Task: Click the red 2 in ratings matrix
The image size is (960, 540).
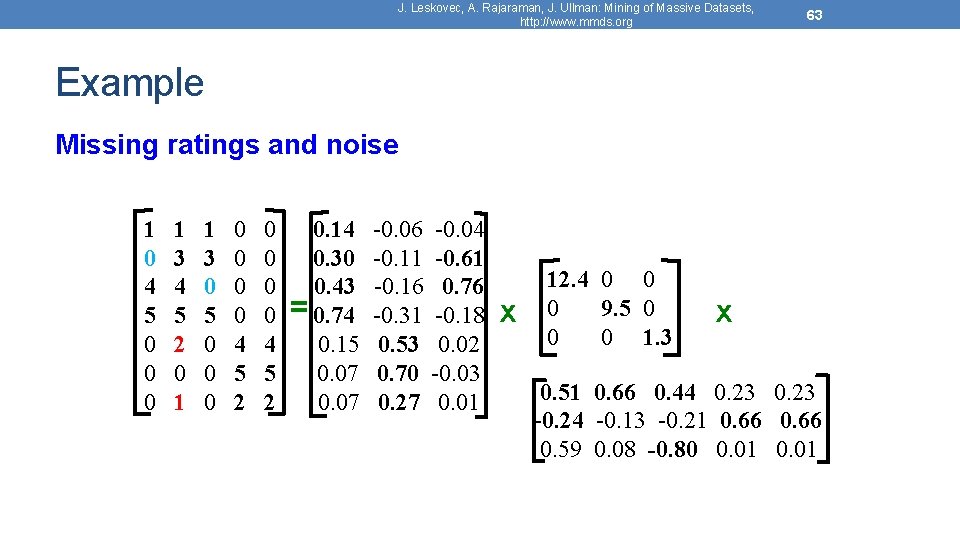Action: coord(179,344)
